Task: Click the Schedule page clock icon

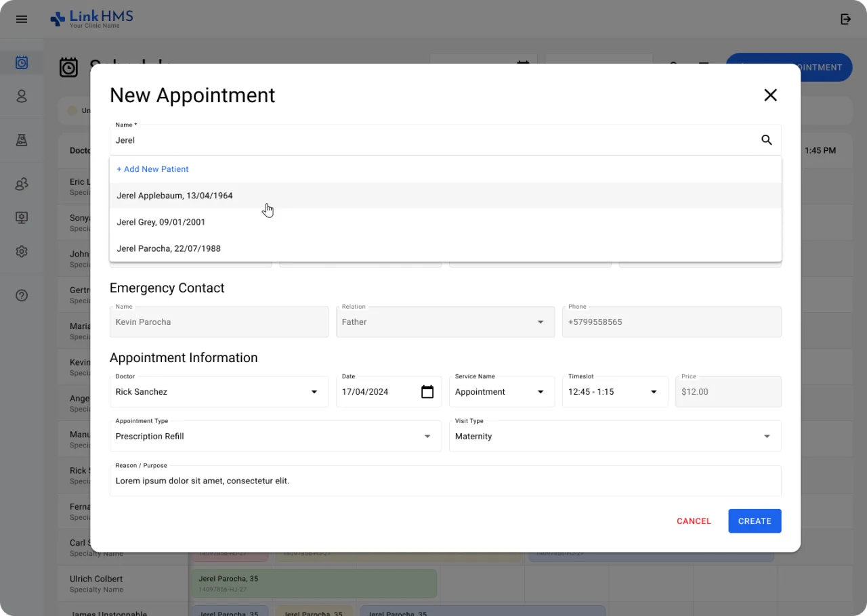Action: point(68,67)
